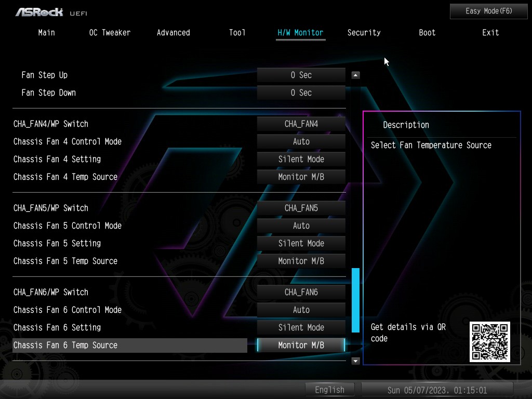Toggle the CHA_FAN6/WP Switch value

click(301, 292)
